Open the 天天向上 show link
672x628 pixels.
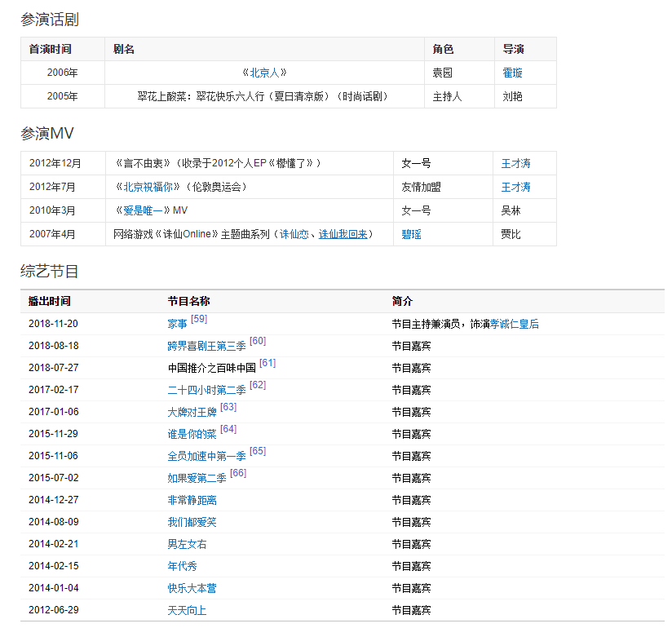[x=187, y=610]
